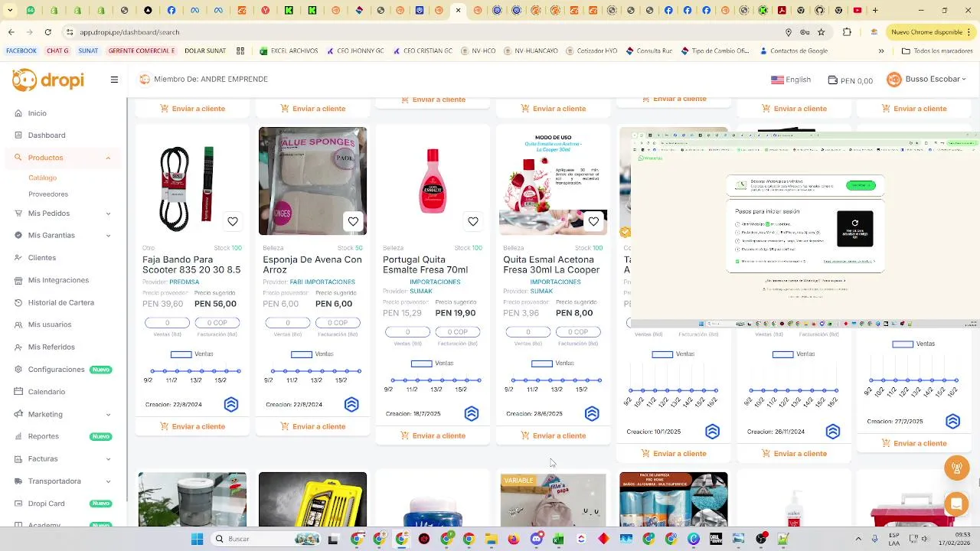Toggle Ventas legend on Esponja De Avena chart
The height and width of the screenshot is (551, 980).
click(x=312, y=354)
